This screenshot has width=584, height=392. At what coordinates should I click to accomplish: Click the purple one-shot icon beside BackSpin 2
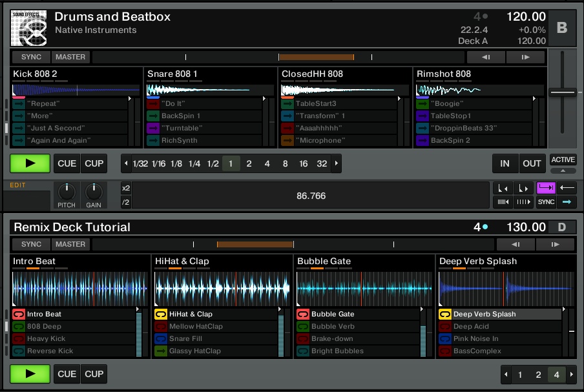pyautogui.click(x=422, y=140)
